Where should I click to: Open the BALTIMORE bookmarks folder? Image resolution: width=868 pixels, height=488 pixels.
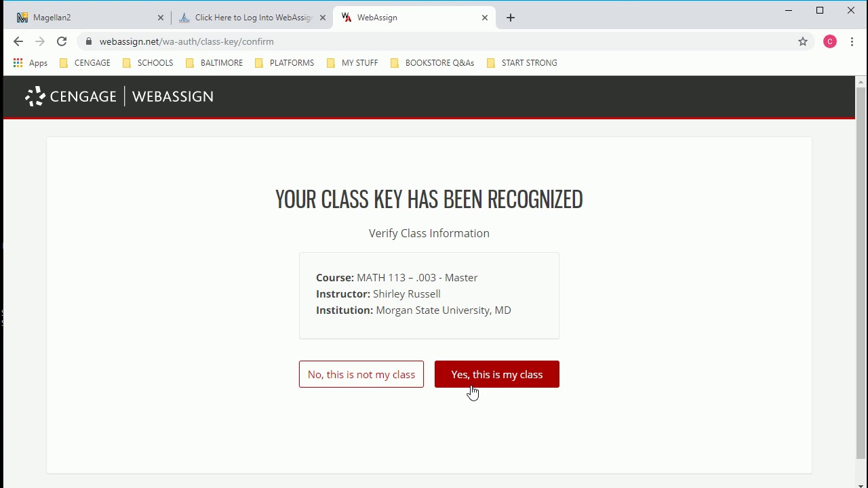click(x=214, y=62)
